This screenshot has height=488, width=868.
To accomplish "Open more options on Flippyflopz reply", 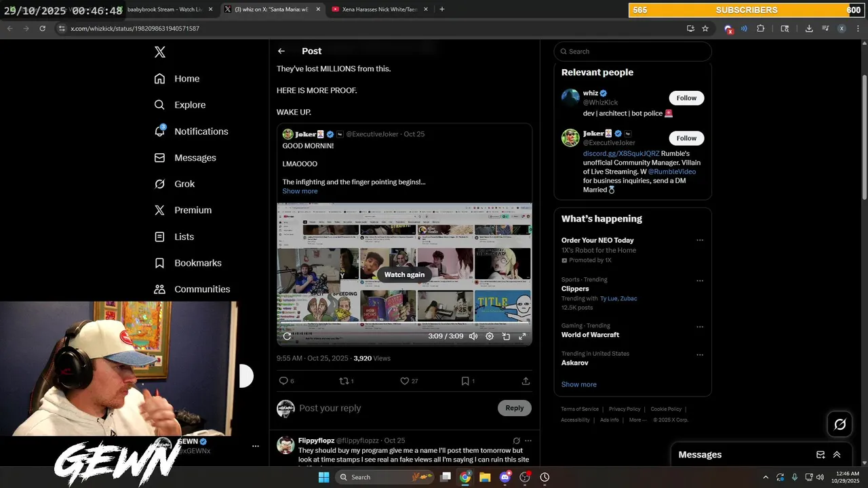I will pos(528,441).
